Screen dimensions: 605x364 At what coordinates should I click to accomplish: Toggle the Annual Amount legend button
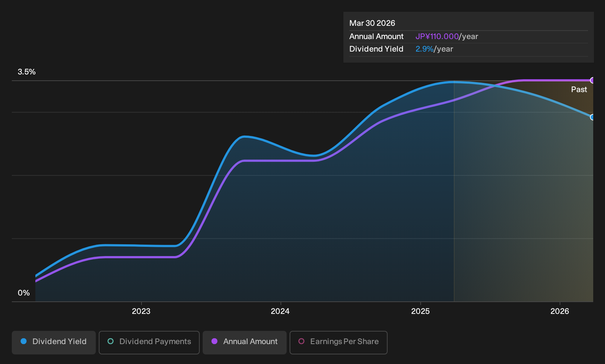click(x=245, y=342)
